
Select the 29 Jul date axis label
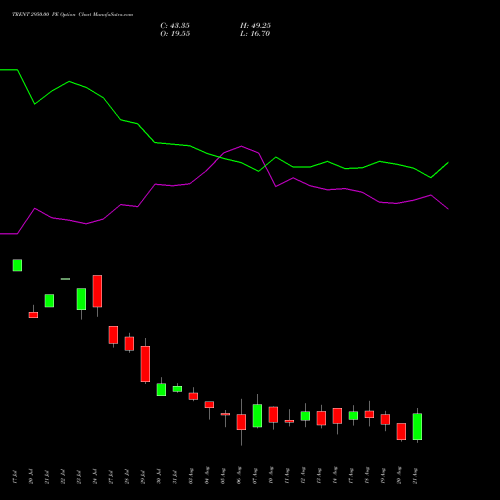143,477
